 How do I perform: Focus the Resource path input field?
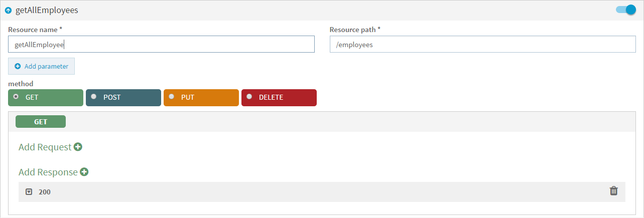(x=483, y=44)
